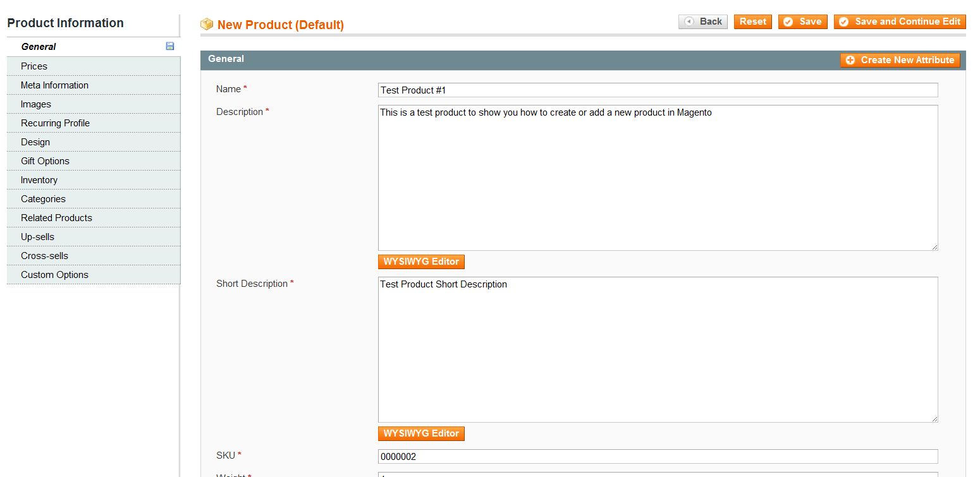The width and height of the screenshot is (980, 477).
Task: Click Save and Continue Edit
Action: (x=900, y=21)
